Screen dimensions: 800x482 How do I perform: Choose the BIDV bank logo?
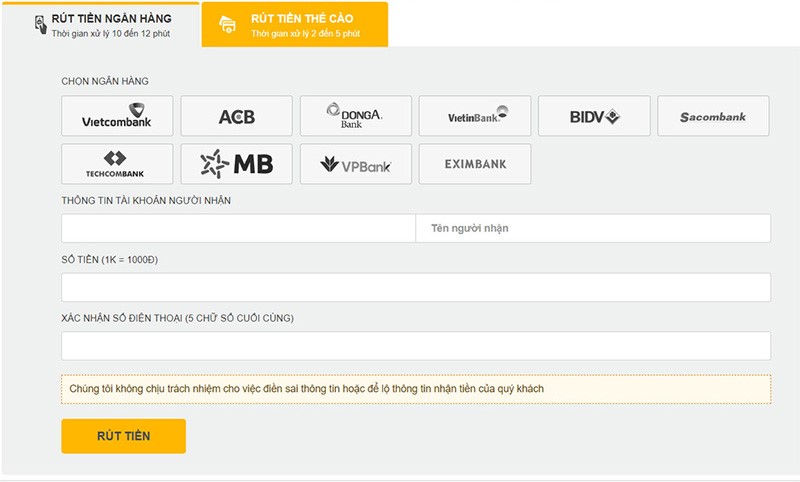tap(594, 116)
